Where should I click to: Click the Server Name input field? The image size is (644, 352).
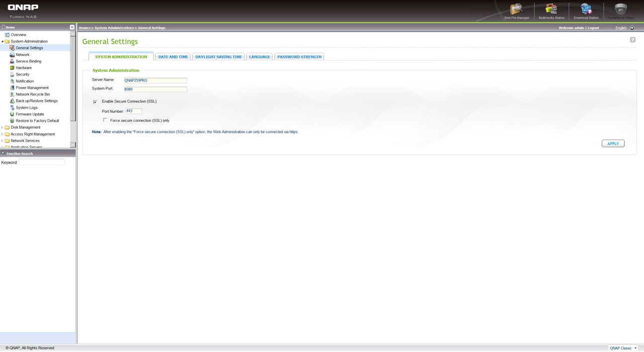155,80
